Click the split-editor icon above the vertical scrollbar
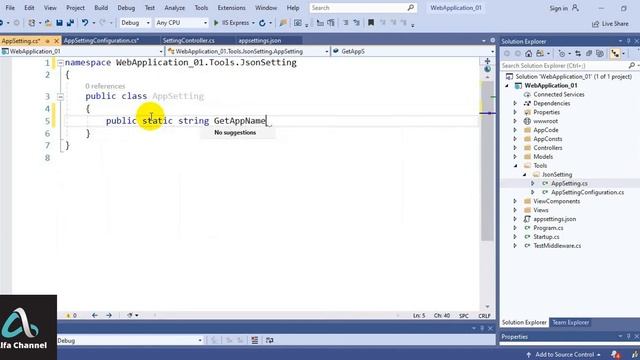The height and width of the screenshot is (360, 640). coord(487,61)
